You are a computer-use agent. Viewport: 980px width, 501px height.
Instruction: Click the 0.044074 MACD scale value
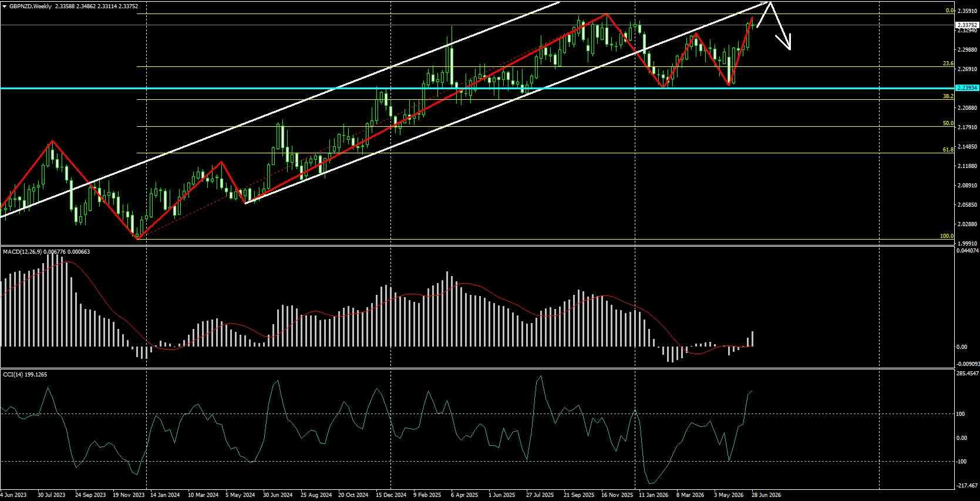click(x=967, y=251)
